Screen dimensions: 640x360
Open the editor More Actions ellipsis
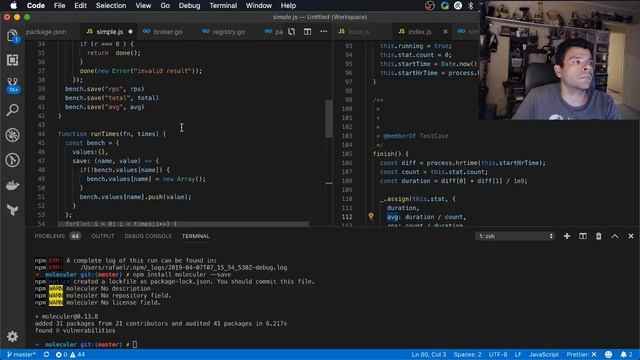[324, 31]
